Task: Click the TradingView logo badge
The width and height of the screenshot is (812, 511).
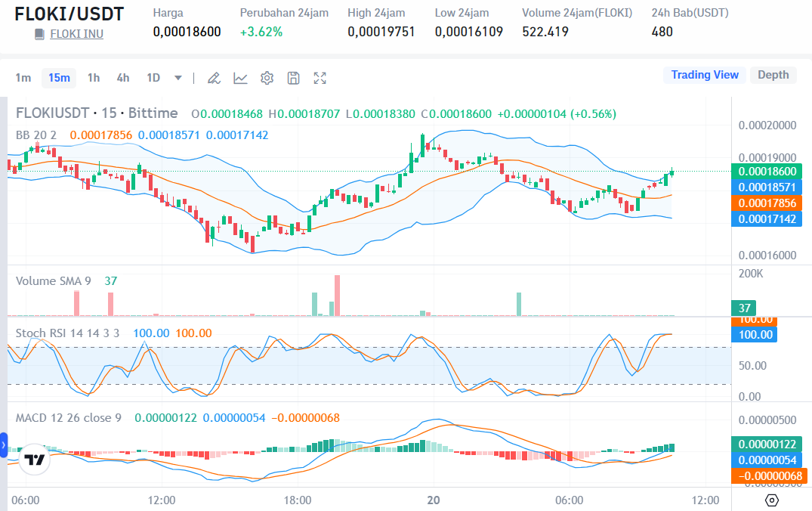Action: point(35,459)
